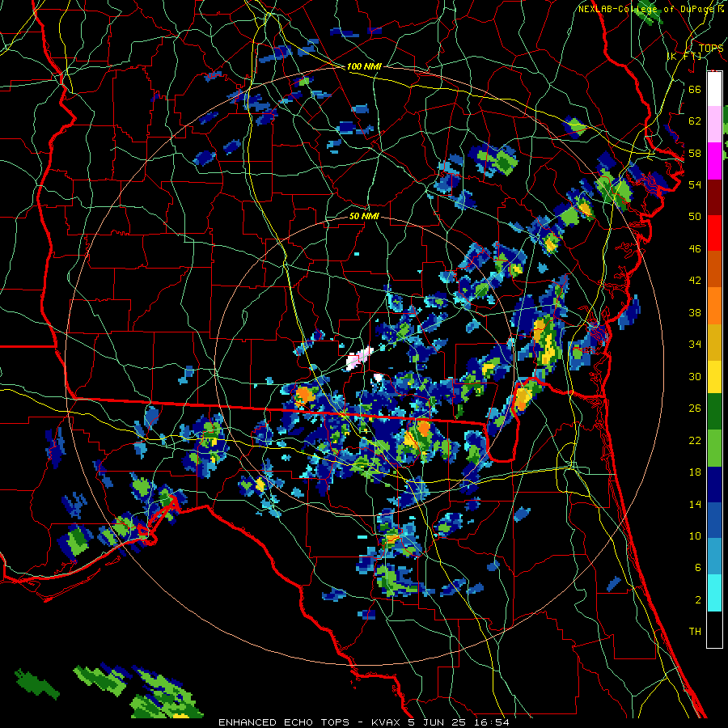This screenshot has width=728, height=728.
Task: Click the "TOPS" legend heading
Action: [711, 49]
